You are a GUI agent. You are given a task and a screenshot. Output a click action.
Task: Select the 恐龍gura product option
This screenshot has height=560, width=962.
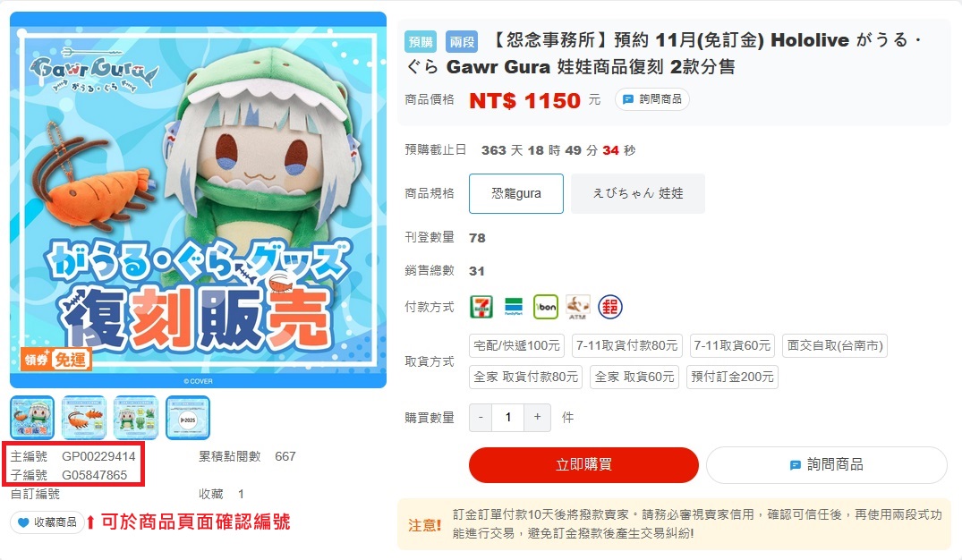[516, 194]
